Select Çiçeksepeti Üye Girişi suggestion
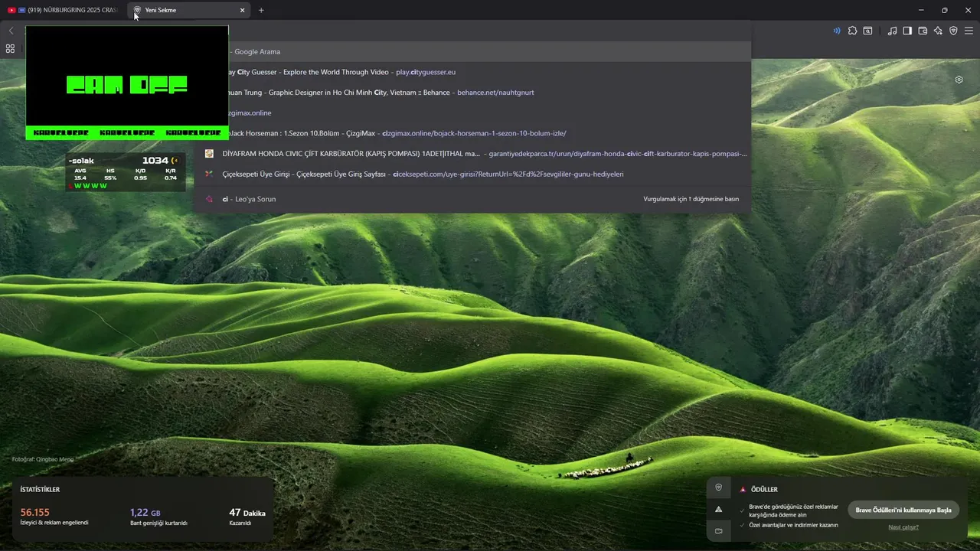 click(x=472, y=174)
